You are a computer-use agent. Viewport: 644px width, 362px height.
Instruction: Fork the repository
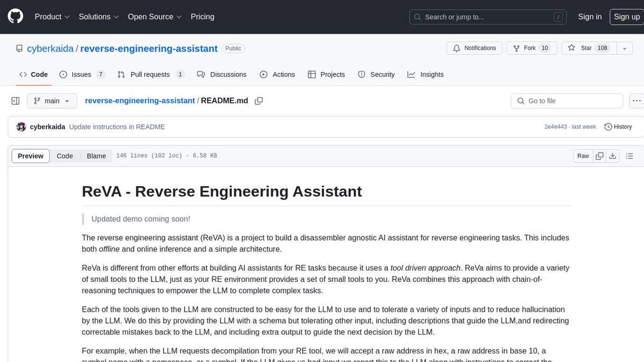tap(532, 48)
